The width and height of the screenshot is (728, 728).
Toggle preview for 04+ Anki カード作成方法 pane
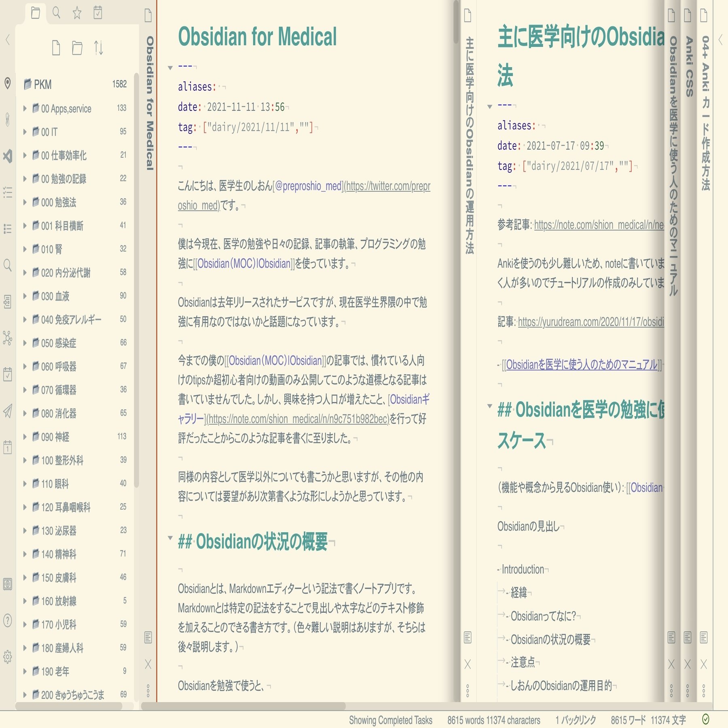704,637
